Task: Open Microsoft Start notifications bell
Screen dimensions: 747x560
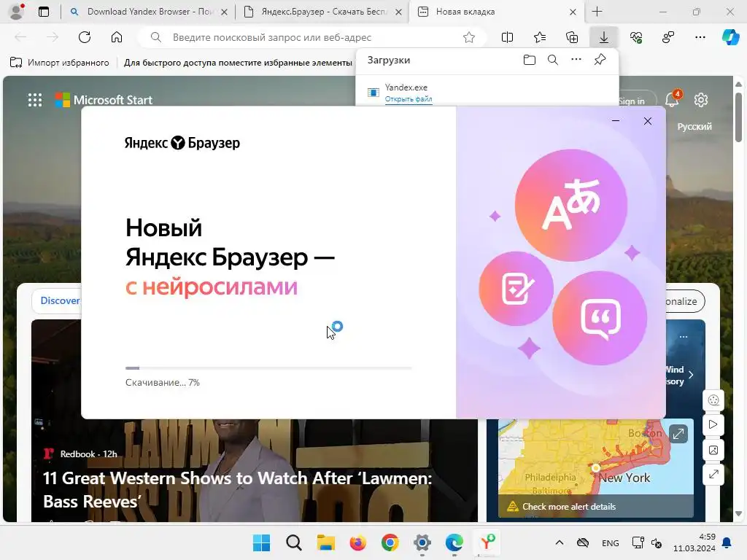Action: tap(672, 99)
